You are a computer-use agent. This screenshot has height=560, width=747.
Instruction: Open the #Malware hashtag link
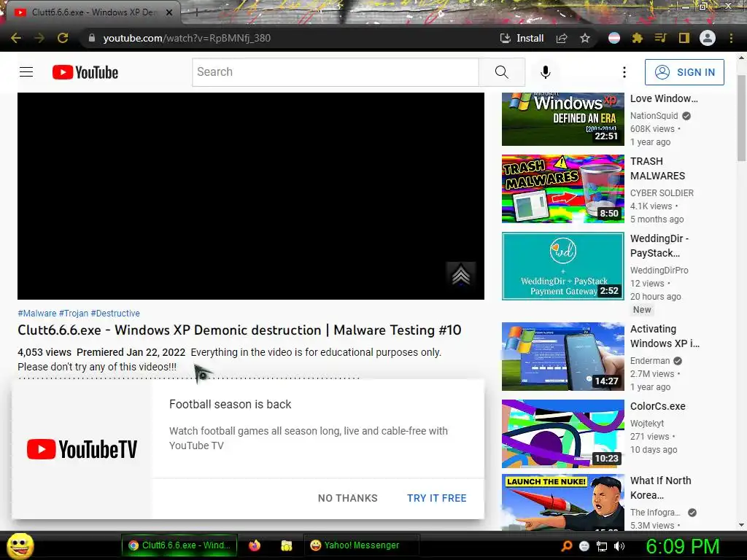click(36, 314)
